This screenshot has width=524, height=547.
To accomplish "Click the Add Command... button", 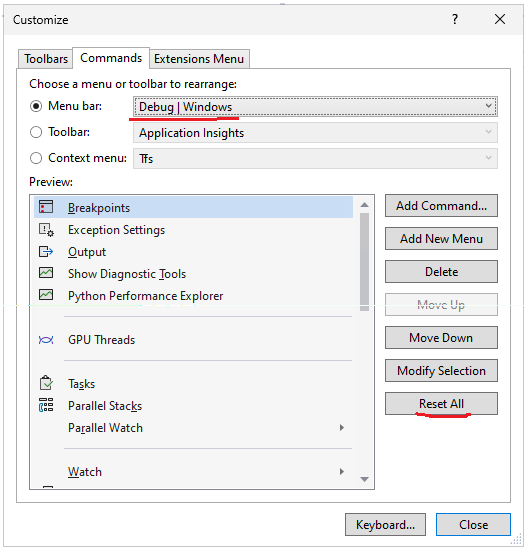I will coord(441,206).
